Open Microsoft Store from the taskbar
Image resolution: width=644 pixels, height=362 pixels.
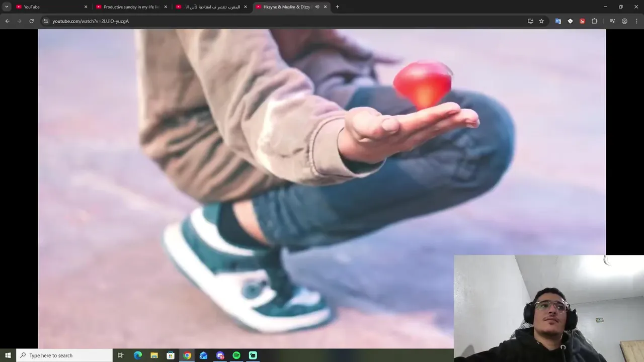pyautogui.click(x=171, y=355)
